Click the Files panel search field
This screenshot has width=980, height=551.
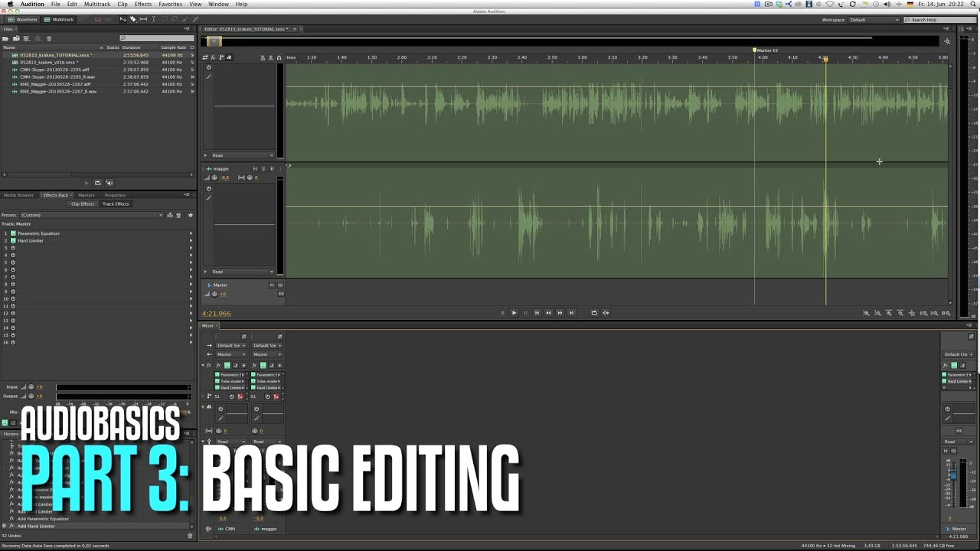(x=156, y=38)
